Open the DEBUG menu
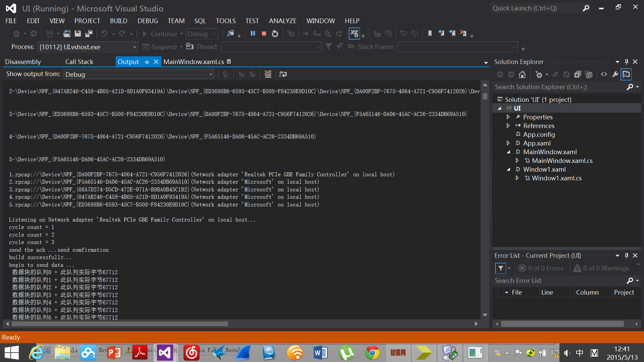The image size is (644, 362). coord(148,21)
